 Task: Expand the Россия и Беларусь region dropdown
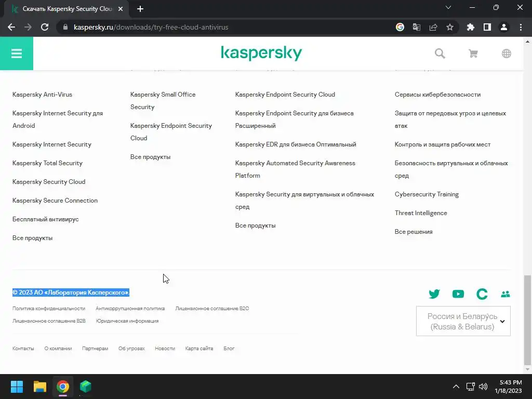(463, 321)
